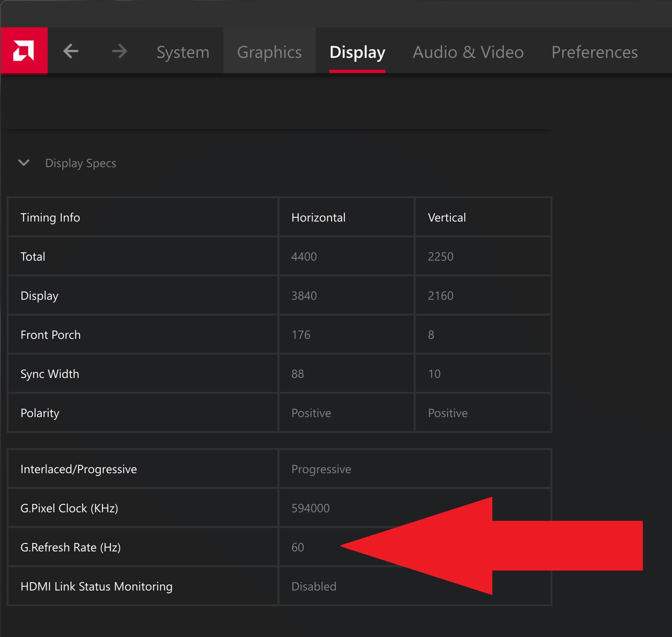Viewport: 672px width, 637px height.
Task: Click the G.Pixel Clock value 594000
Action: click(311, 508)
